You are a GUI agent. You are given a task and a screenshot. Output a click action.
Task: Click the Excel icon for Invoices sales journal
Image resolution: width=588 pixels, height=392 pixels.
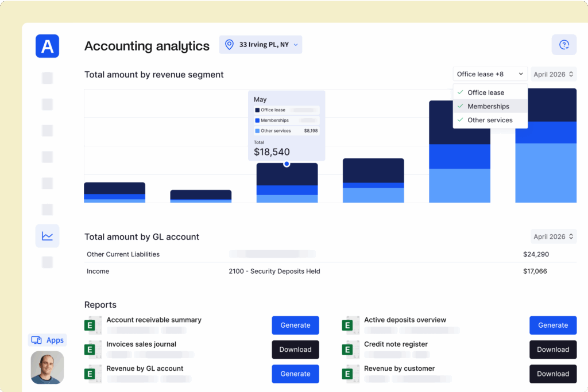pos(92,349)
